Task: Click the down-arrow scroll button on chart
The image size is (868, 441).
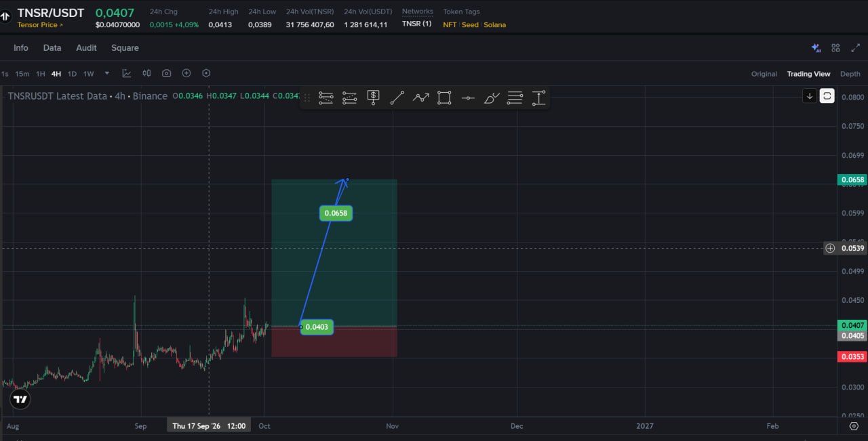Action: pyautogui.click(x=809, y=96)
